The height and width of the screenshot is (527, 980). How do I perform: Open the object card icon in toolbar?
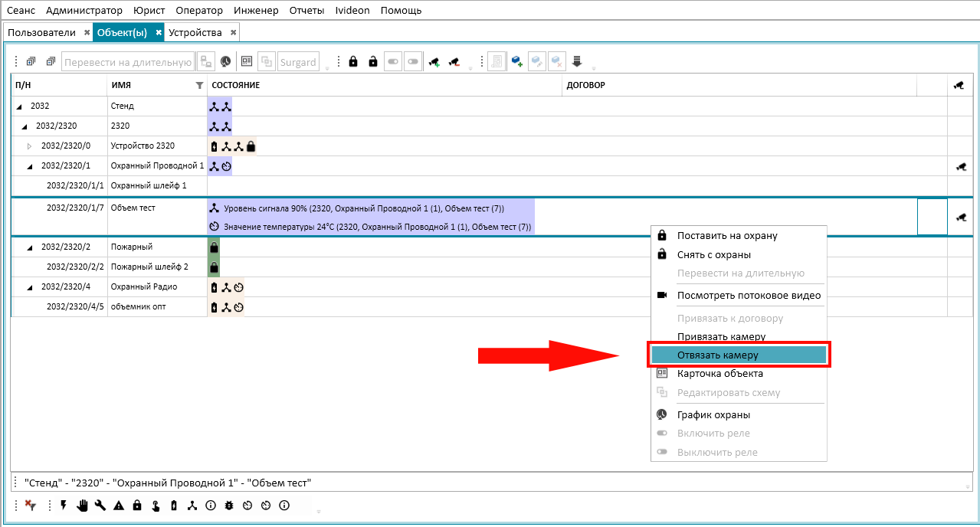(247, 62)
